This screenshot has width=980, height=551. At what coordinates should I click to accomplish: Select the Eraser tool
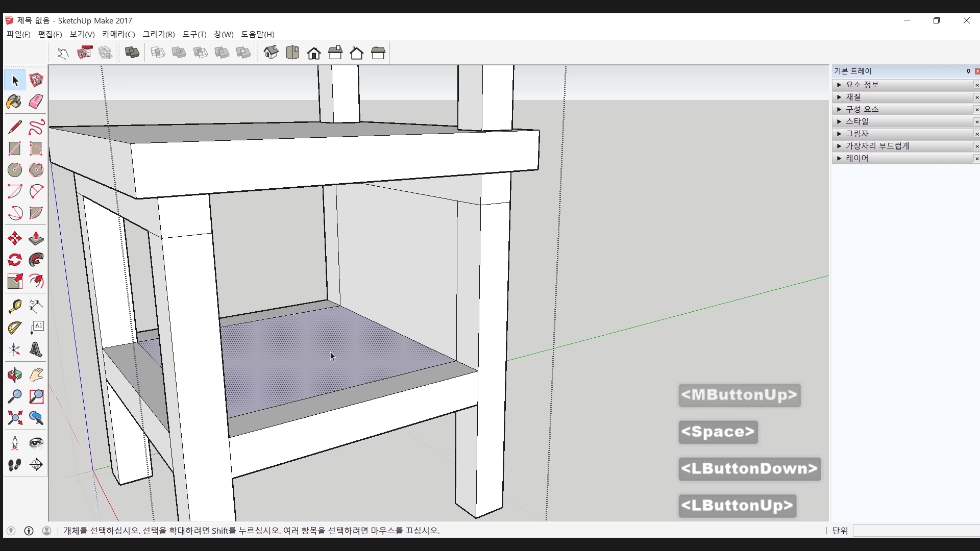tap(36, 102)
